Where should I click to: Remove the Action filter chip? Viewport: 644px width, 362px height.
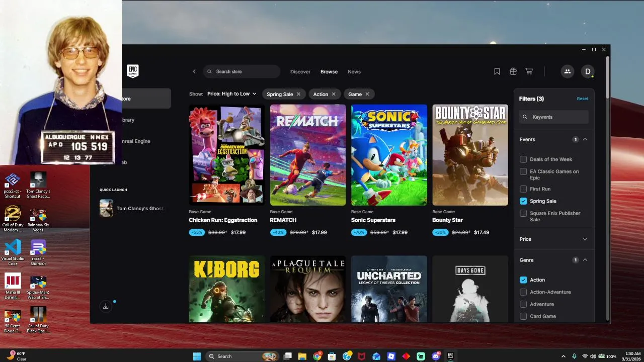coord(334,94)
